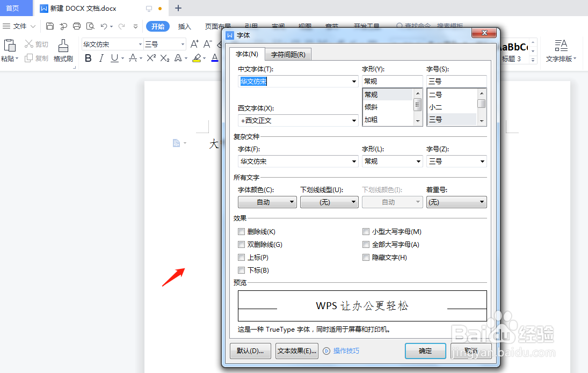The image size is (588, 373).
Task: Select the Format Painter (格式刷) tool
Action: pyautogui.click(x=63, y=51)
